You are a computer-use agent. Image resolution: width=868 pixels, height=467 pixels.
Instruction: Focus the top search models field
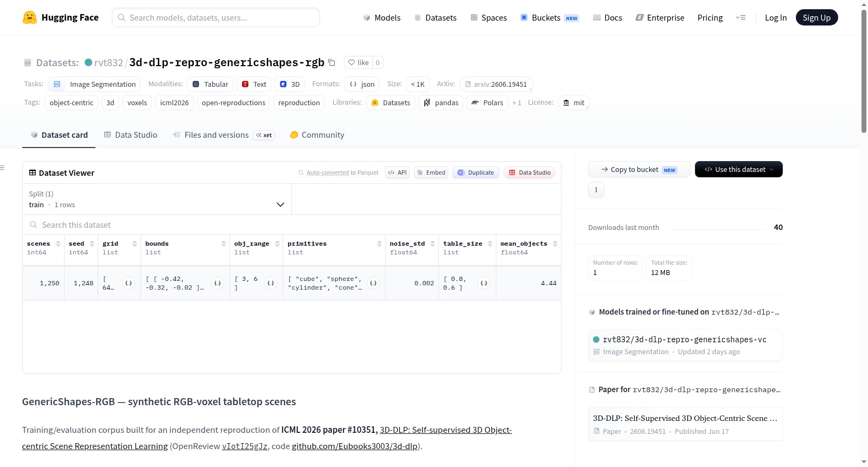[x=216, y=17]
